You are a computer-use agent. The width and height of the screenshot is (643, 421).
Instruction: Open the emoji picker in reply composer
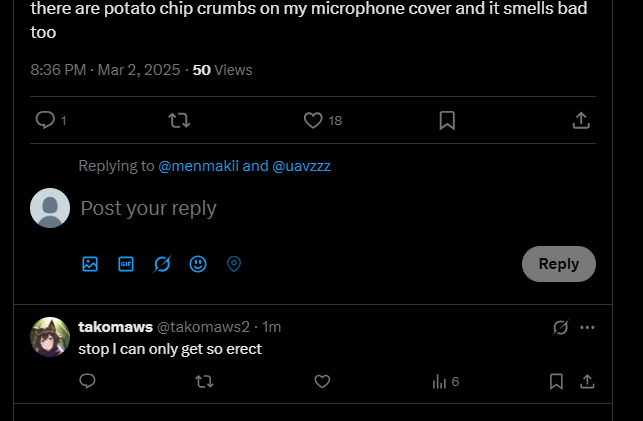198,264
